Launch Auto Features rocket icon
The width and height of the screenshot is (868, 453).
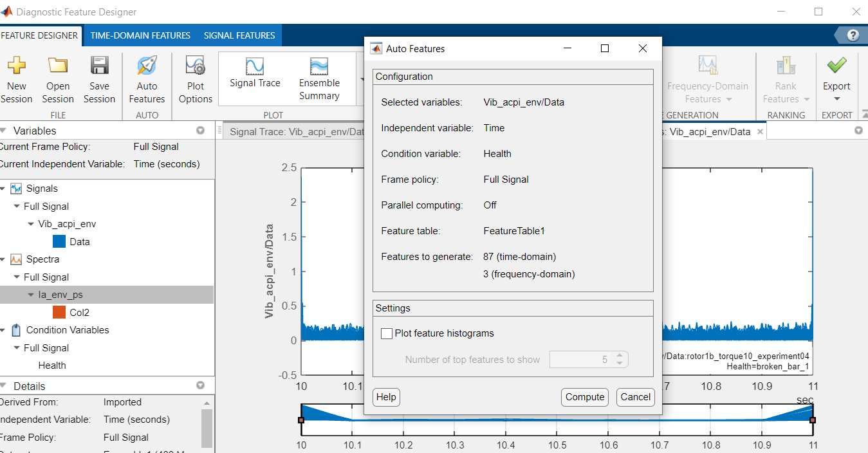tap(147, 66)
